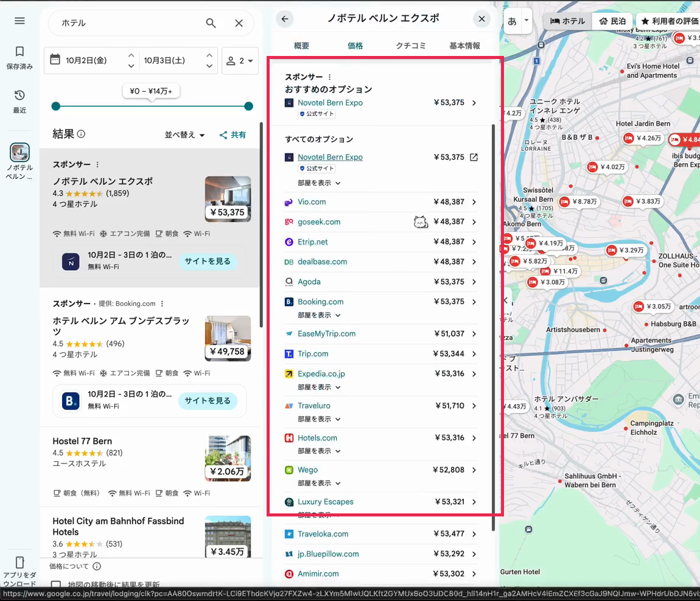This screenshot has height=601, width=700.
Task: Close the ノボテル ベルン エクスポ panel
Action: (481, 19)
